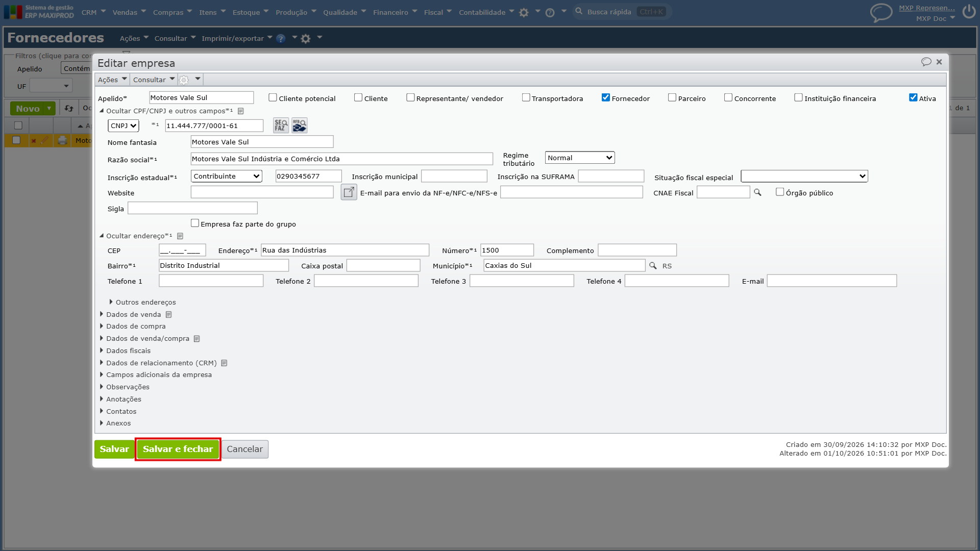Click the Razão social input field
The height and width of the screenshot is (551, 980).
pyautogui.click(x=342, y=159)
